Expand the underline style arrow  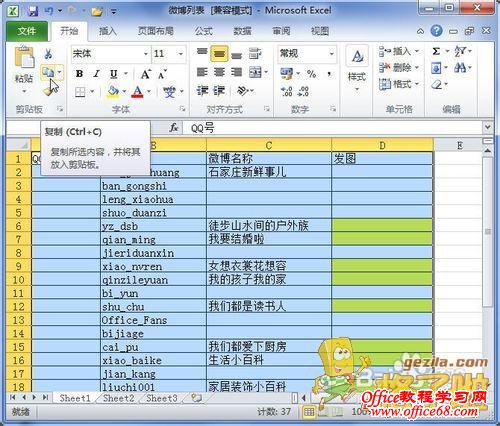point(126,74)
